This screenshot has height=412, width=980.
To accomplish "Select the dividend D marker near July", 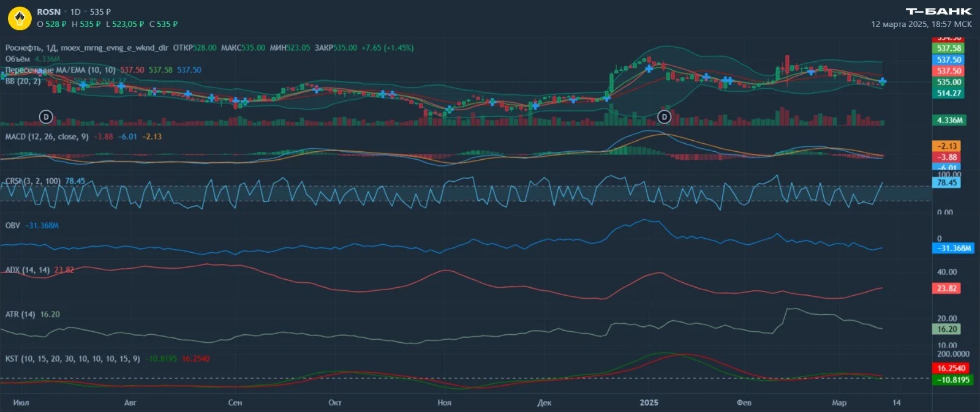I will (x=46, y=116).
